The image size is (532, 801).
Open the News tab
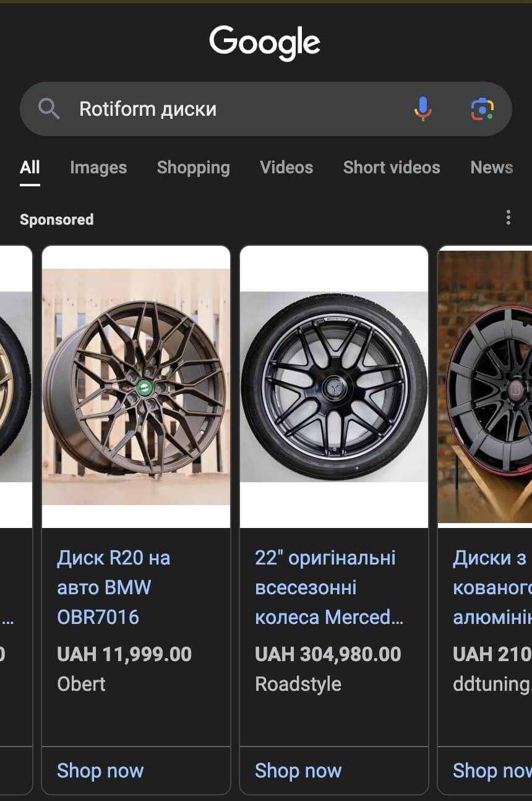(x=491, y=167)
